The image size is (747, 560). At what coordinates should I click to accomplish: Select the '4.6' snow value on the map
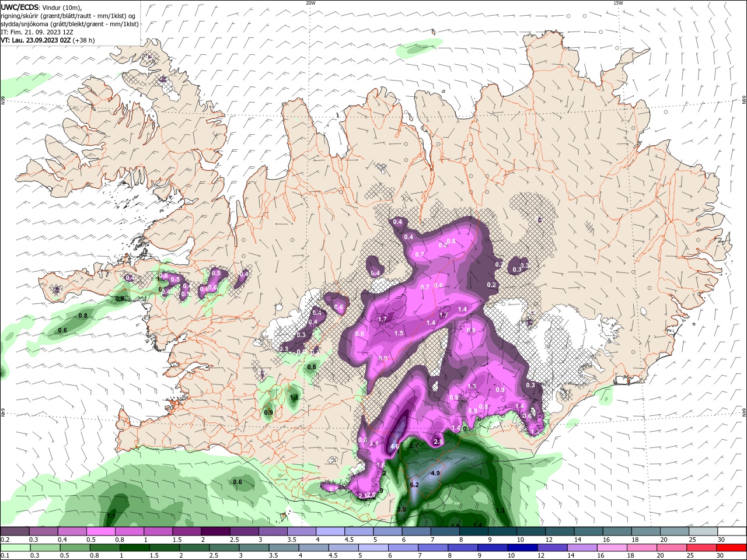[395, 447]
